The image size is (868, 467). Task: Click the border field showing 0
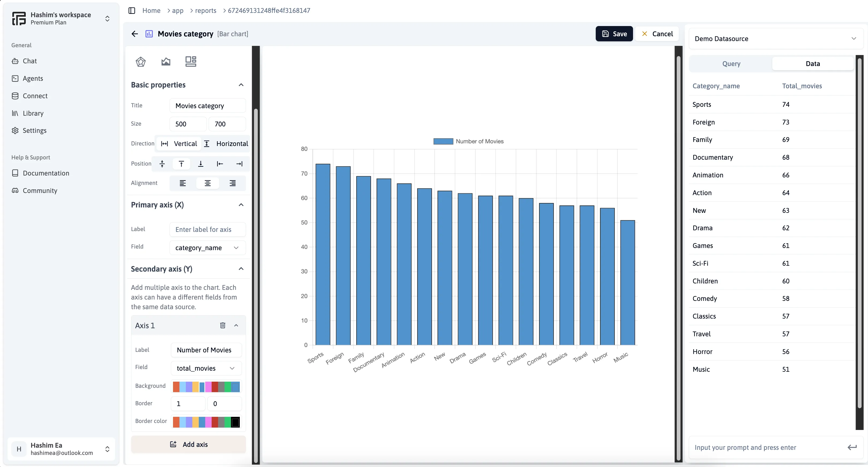point(225,404)
